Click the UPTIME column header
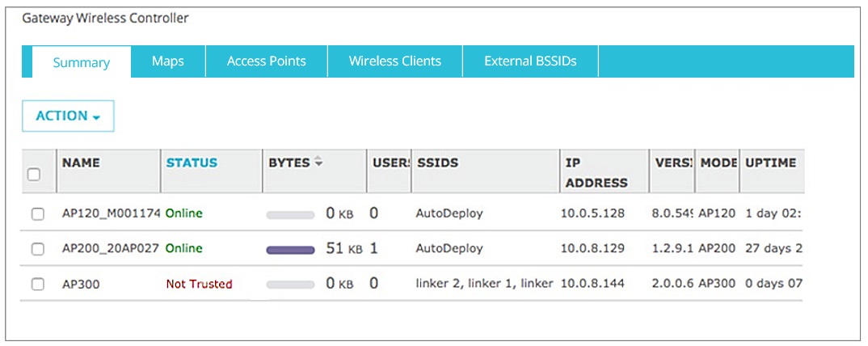 [x=770, y=162]
